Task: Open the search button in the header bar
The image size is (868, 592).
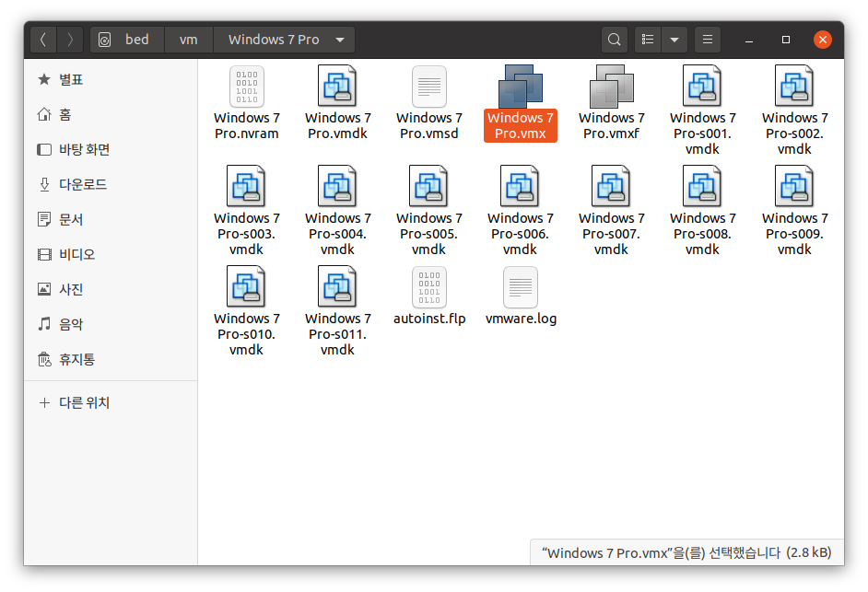Action: coord(614,40)
